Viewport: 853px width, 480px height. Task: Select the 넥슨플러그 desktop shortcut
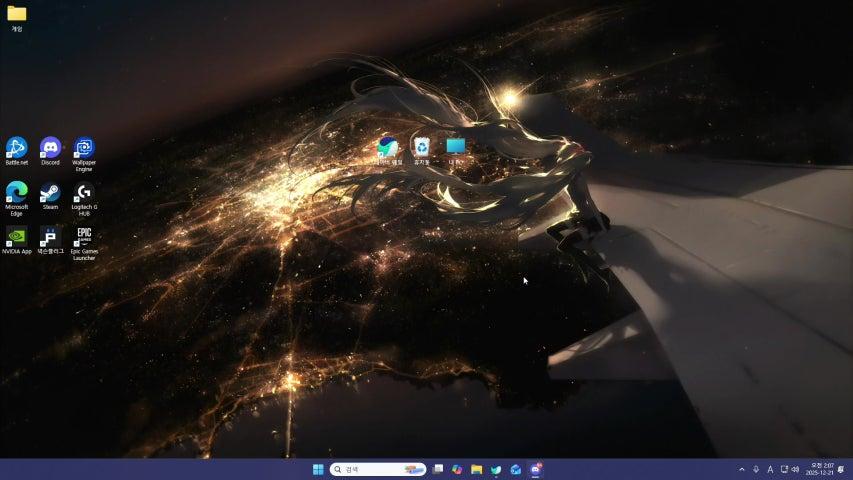click(50, 236)
